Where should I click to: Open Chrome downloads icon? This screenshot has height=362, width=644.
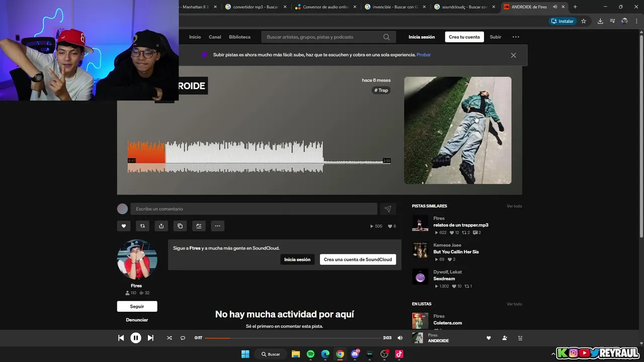[600, 21]
